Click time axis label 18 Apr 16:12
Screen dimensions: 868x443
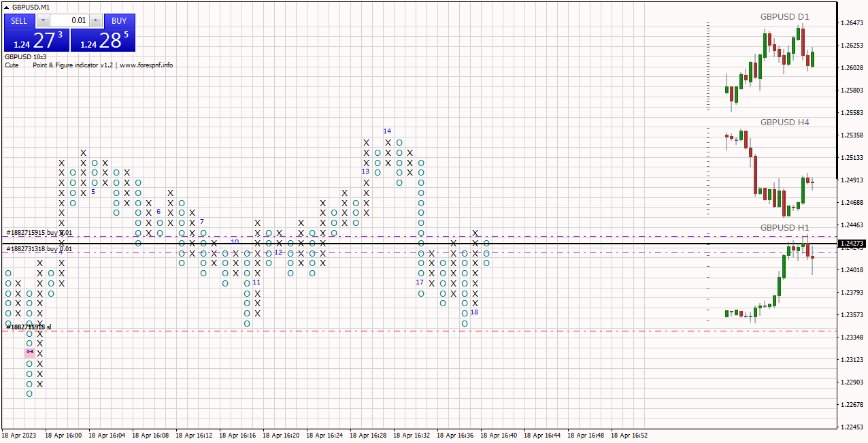click(x=194, y=435)
